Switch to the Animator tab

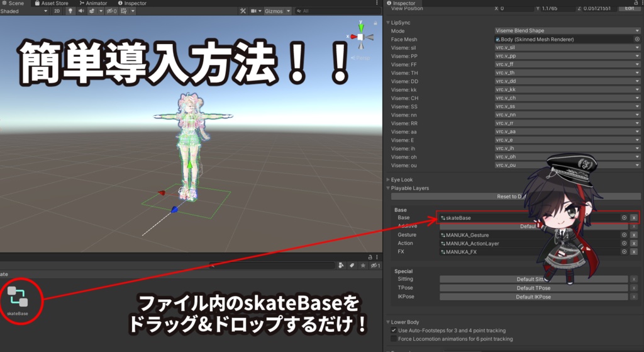click(x=93, y=3)
